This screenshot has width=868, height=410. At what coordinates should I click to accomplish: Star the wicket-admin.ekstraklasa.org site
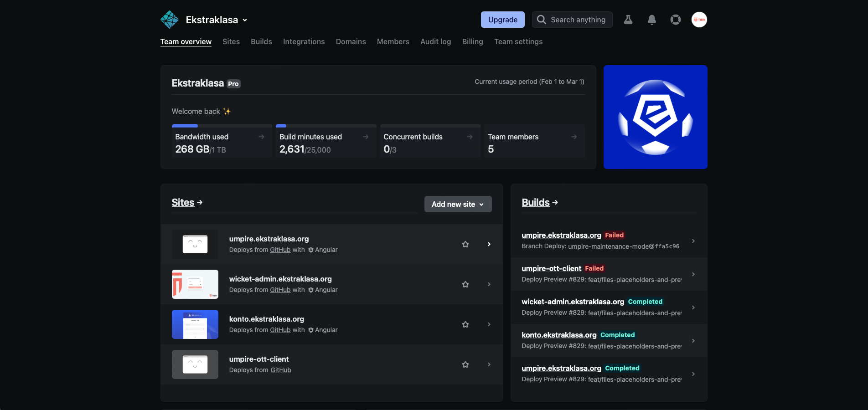465,284
